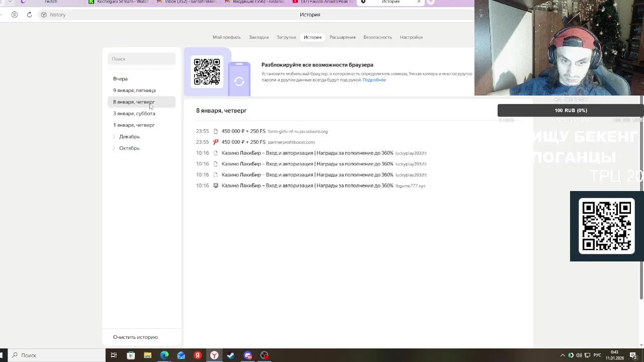Open the Настройки section
This screenshot has width=644, height=362.
coord(411,37)
